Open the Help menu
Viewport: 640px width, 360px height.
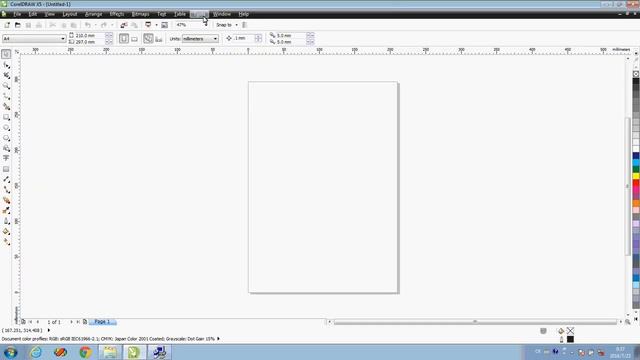pos(244,14)
